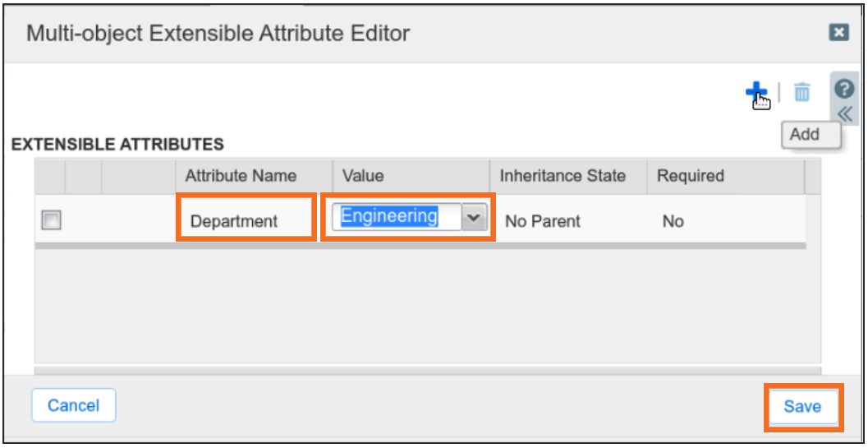Expand the Value dropdown arrow
The image size is (868, 448).
tap(472, 218)
